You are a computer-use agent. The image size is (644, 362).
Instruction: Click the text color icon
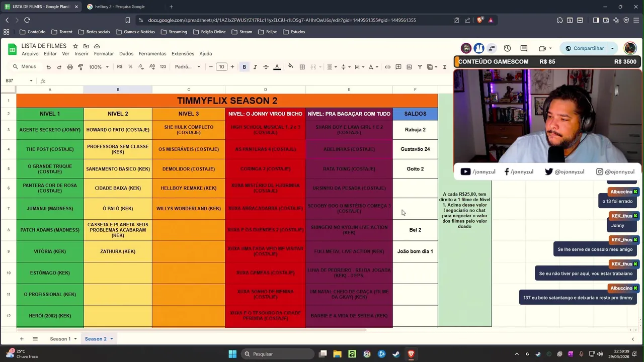tap(277, 67)
